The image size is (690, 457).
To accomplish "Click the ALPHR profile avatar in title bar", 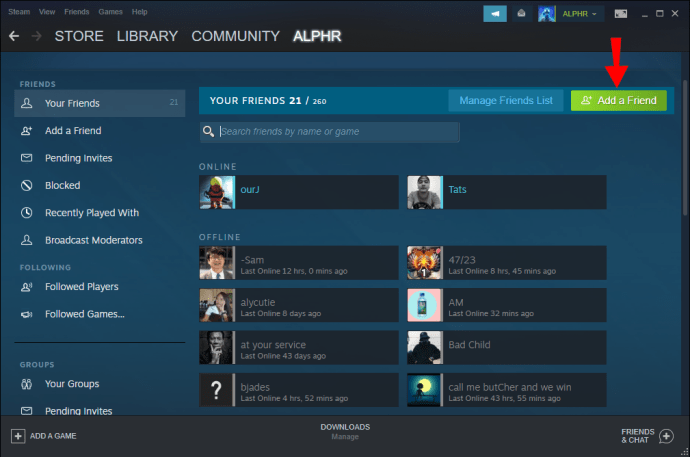I will coord(547,14).
